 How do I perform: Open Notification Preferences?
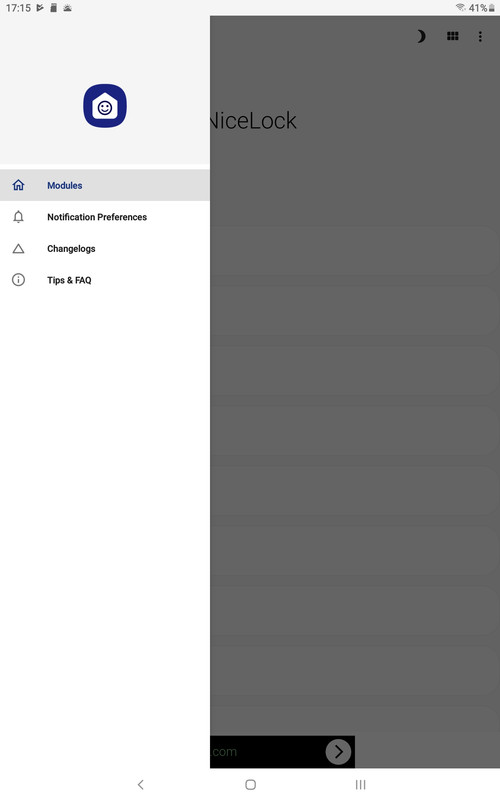(105, 217)
